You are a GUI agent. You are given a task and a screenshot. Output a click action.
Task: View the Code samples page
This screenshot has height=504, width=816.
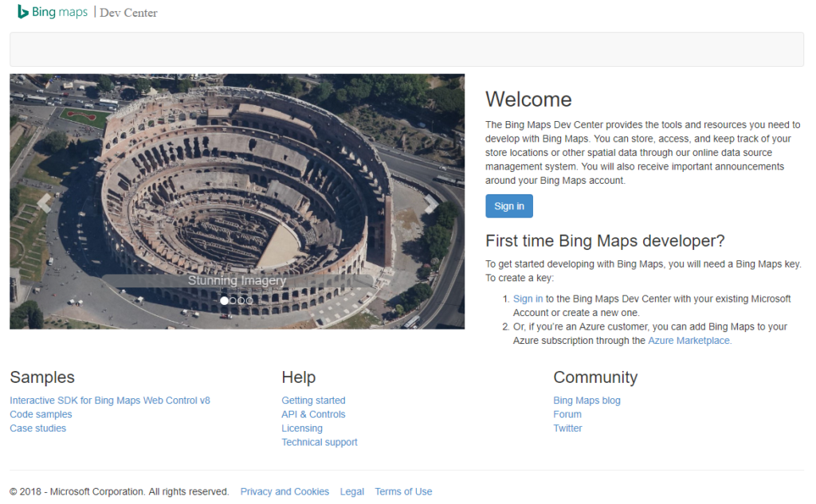(40, 414)
